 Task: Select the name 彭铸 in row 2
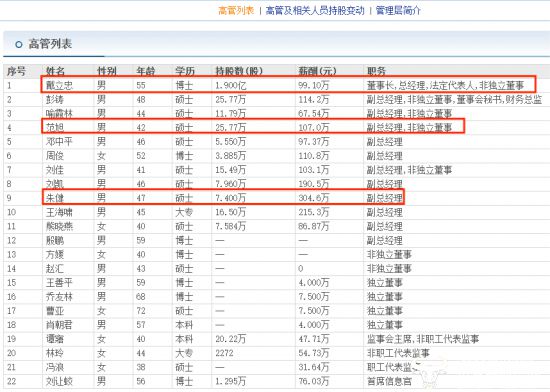point(55,100)
